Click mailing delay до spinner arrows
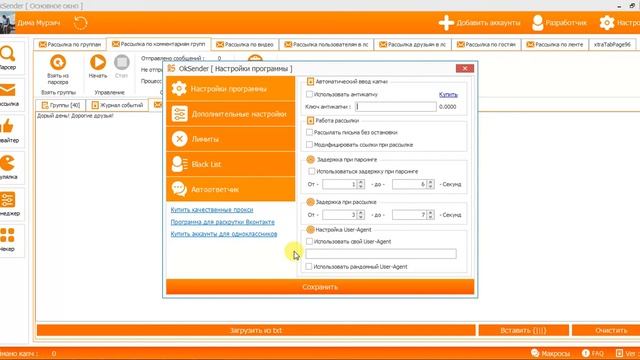The width and height of the screenshot is (640, 360). [x=431, y=215]
